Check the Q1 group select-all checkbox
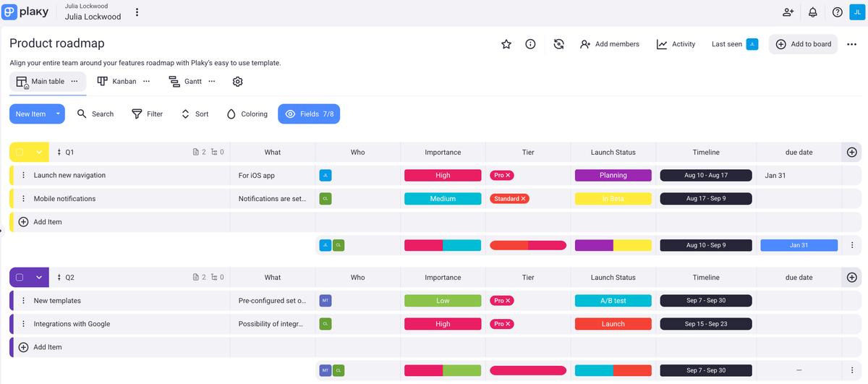The image size is (868, 384). pyautogui.click(x=20, y=153)
